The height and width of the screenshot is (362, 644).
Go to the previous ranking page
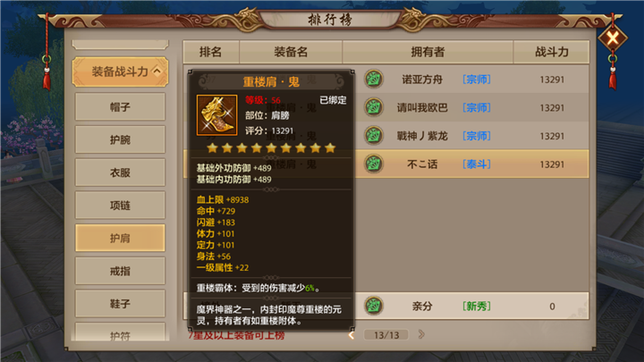coord(352,335)
